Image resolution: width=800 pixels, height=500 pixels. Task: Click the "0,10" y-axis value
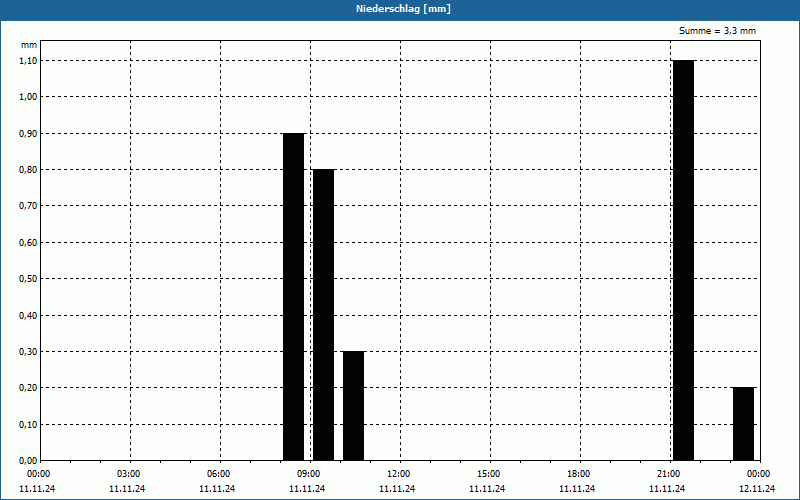(x=28, y=424)
